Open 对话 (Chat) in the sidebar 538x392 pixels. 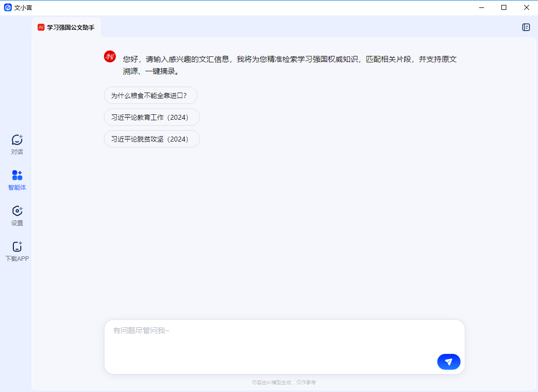[17, 144]
